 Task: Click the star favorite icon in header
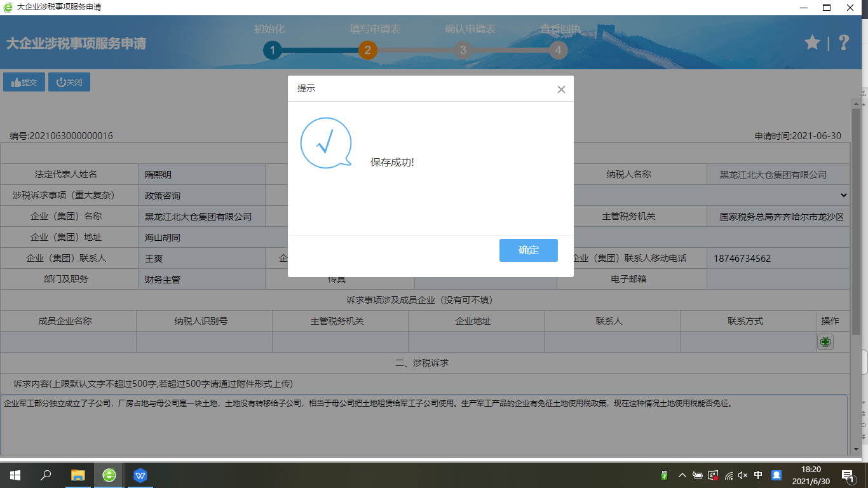coord(812,43)
